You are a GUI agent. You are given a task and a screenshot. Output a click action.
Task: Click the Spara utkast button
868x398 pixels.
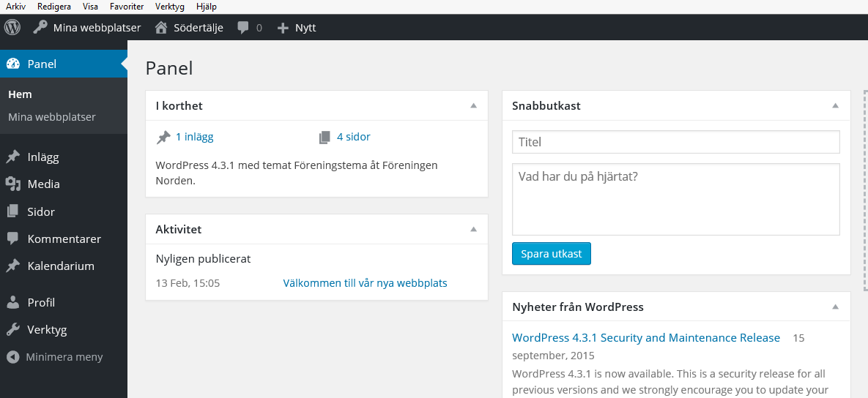pos(552,254)
